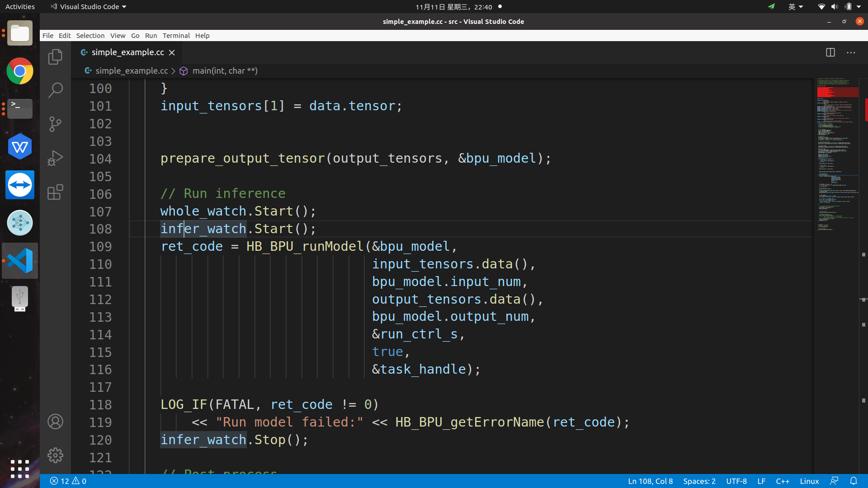This screenshot has height=488, width=868.
Task: Open the Terminal menu
Action: [x=176, y=36]
